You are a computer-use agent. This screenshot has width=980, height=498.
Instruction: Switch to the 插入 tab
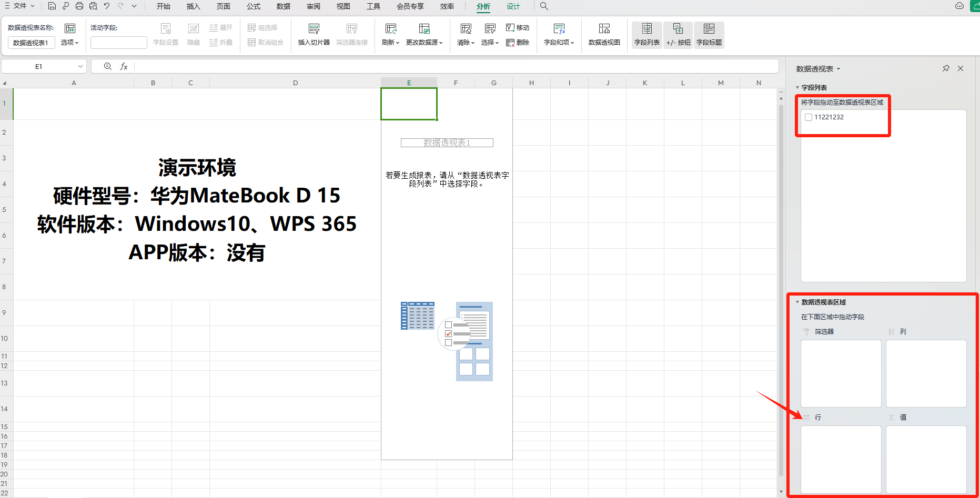point(194,6)
